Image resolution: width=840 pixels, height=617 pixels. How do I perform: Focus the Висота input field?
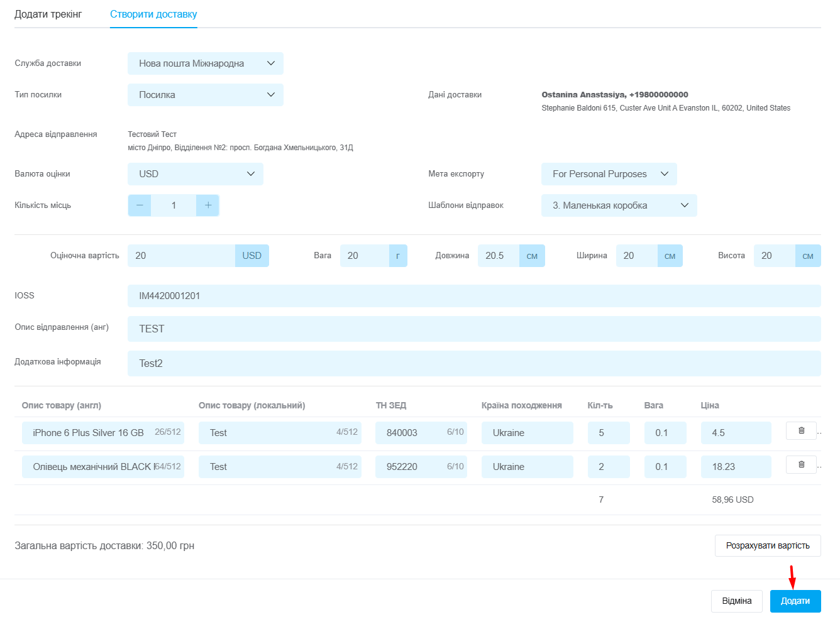coord(774,256)
